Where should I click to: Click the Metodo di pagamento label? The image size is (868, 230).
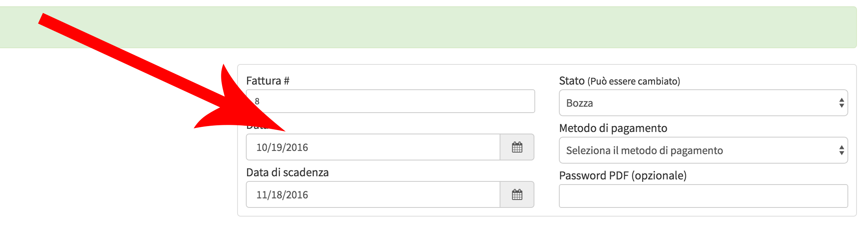point(613,128)
